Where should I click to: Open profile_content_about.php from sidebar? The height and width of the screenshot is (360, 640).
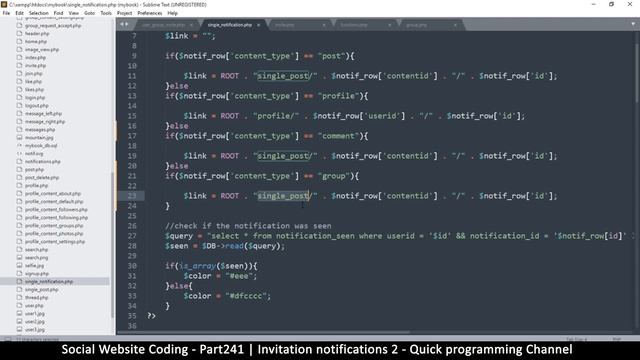[53, 193]
